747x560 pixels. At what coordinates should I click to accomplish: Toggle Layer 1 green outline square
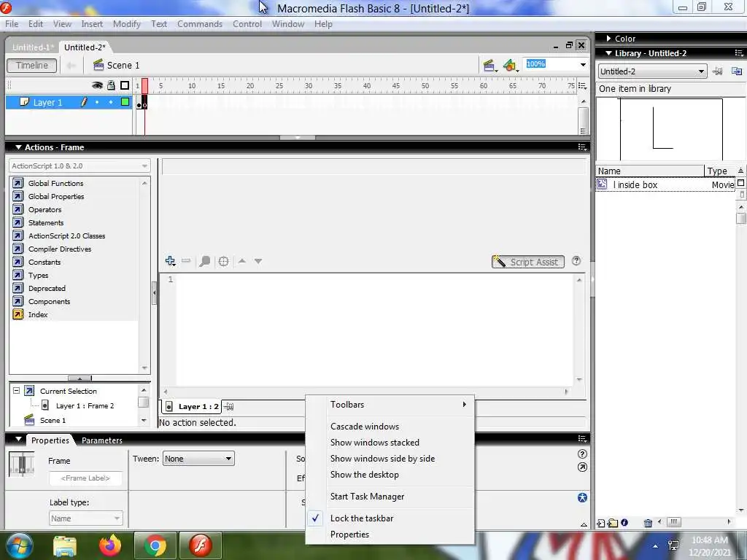(x=125, y=102)
